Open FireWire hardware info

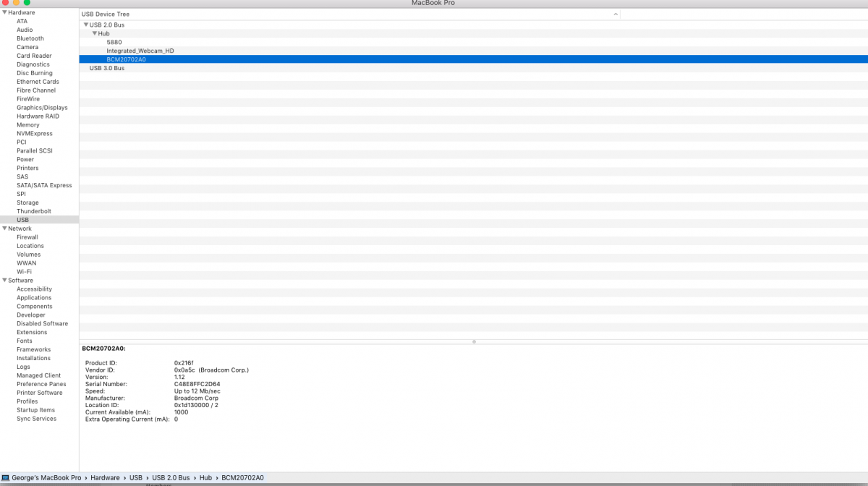28,99
